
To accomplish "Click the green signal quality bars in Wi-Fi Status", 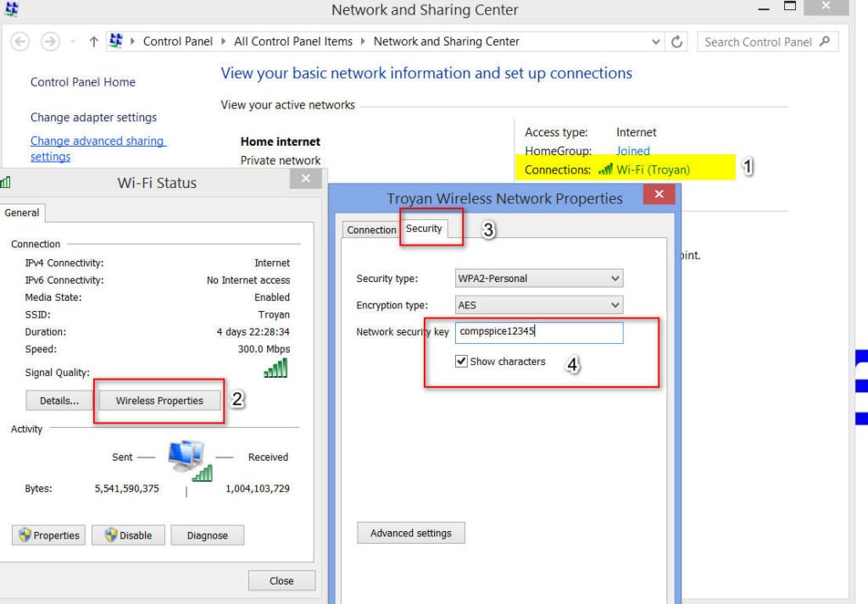I will coord(275,368).
